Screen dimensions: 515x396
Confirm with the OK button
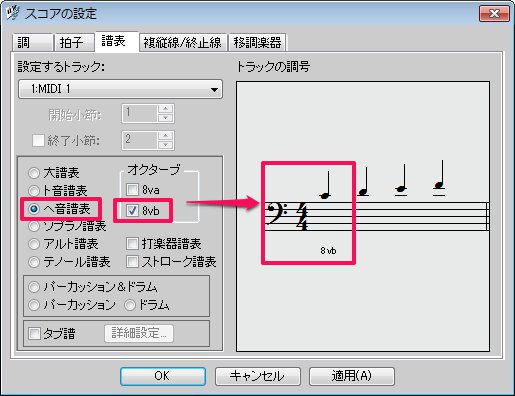tap(163, 376)
